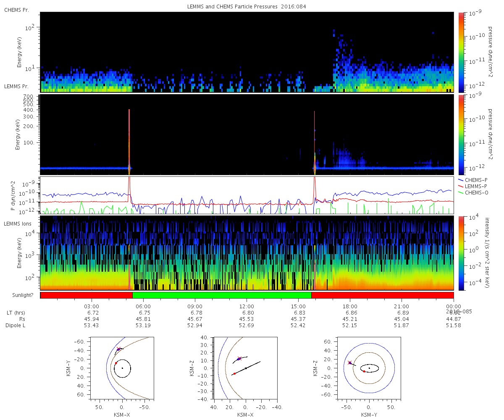Click the red sunlight bar segment after 15:00
504x420 pixels.
pos(382,295)
